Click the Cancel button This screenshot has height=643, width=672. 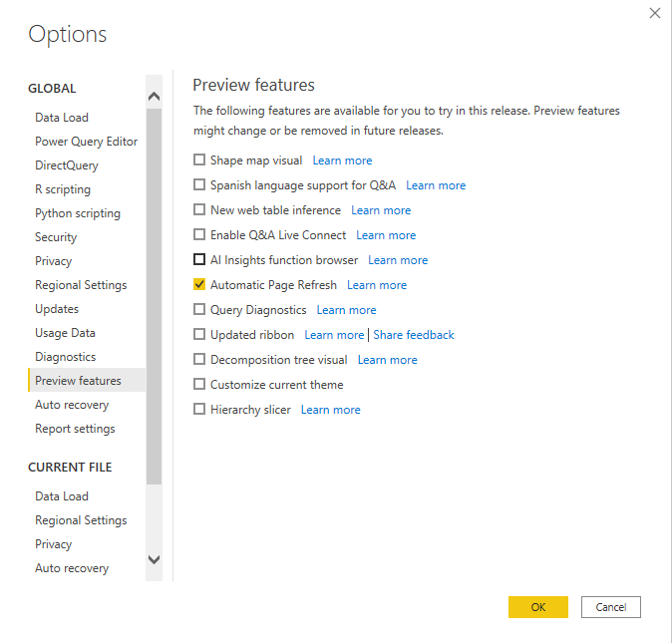[x=611, y=607]
